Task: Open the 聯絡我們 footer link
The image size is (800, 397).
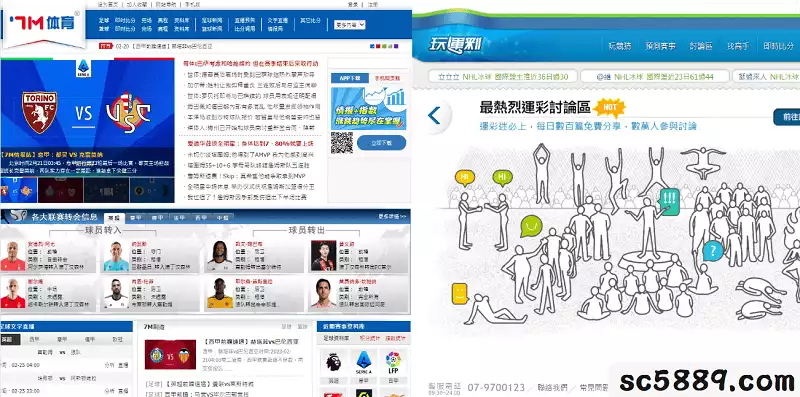Action: pyautogui.click(x=554, y=388)
